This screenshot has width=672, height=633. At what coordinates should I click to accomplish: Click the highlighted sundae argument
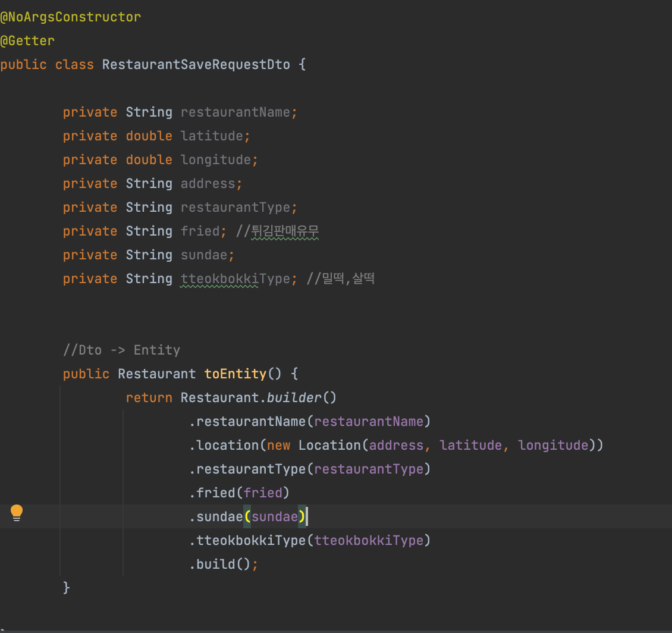[274, 517]
